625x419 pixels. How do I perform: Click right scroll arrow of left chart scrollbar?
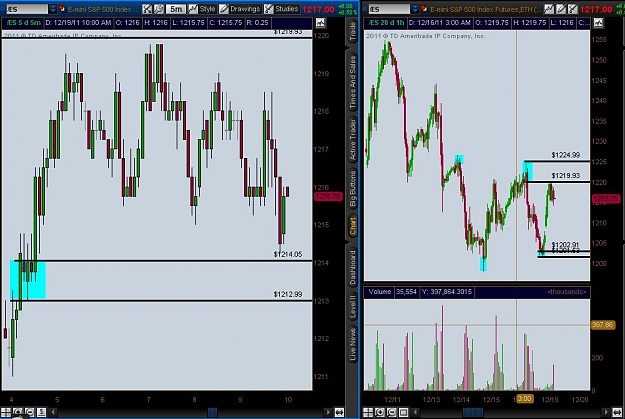pyautogui.click(x=328, y=412)
